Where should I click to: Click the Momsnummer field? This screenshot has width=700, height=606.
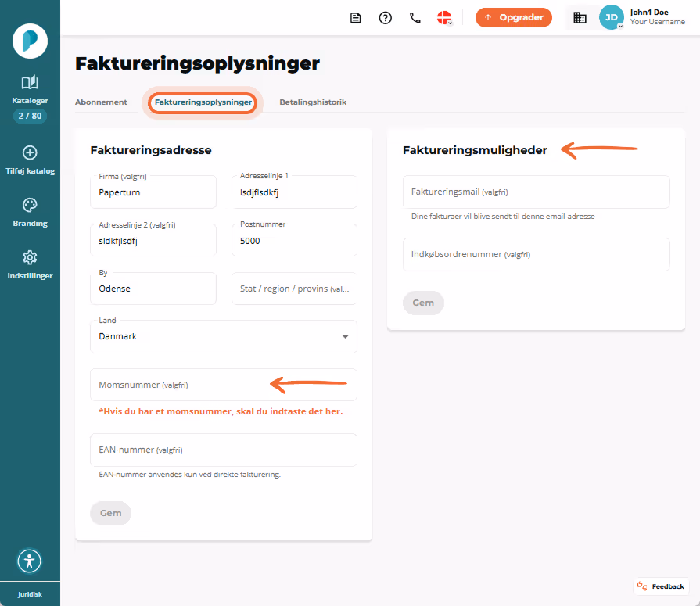coord(224,385)
